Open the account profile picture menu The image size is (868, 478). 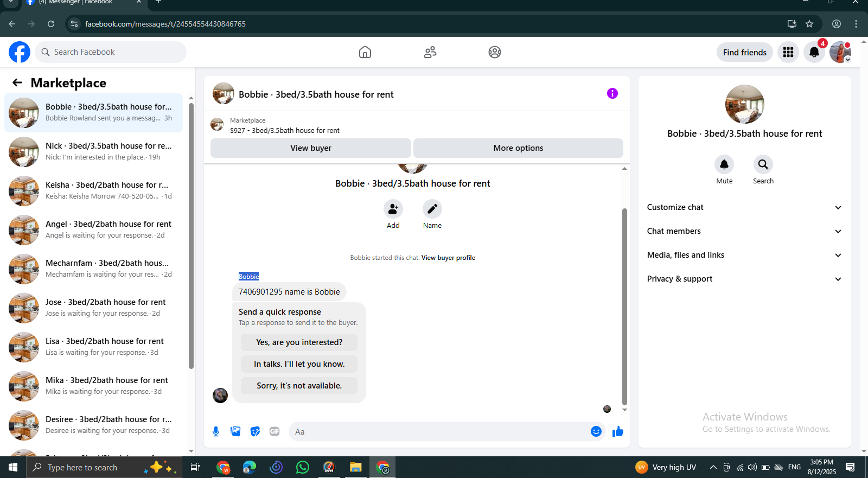click(x=840, y=52)
